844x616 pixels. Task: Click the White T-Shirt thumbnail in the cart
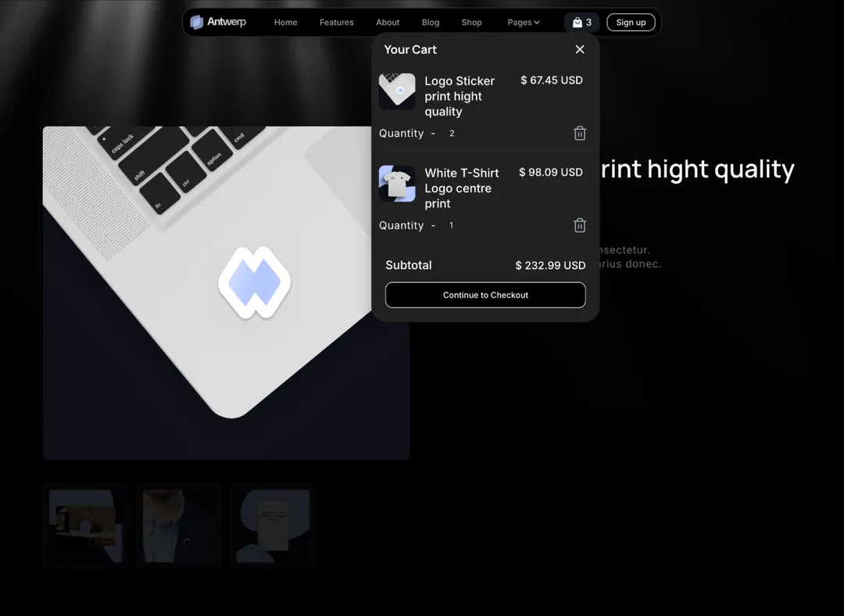pos(396,183)
